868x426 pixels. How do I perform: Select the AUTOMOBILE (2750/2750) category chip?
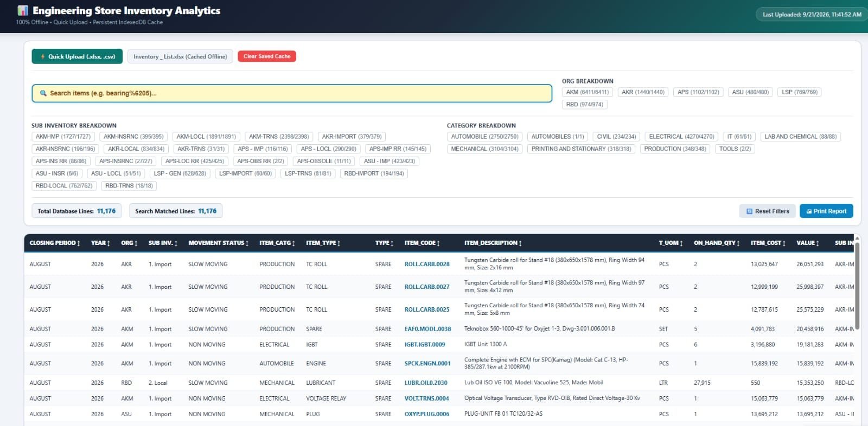[x=484, y=137]
